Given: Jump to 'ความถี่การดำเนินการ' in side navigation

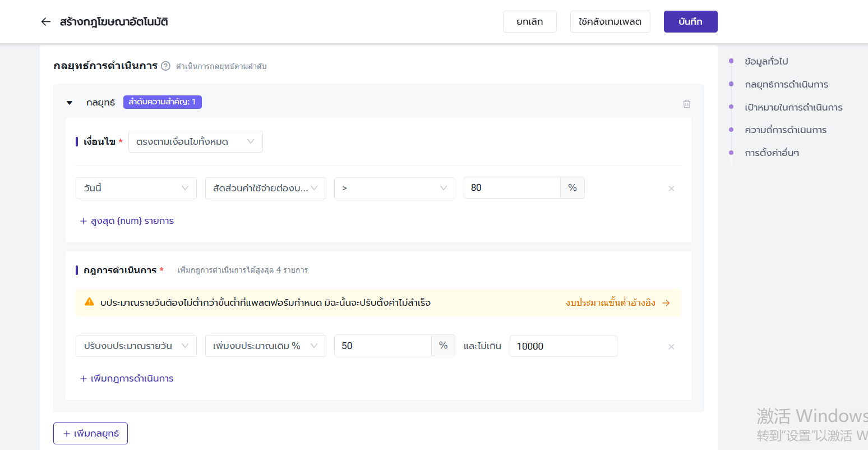Looking at the screenshot, I should coord(785,130).
